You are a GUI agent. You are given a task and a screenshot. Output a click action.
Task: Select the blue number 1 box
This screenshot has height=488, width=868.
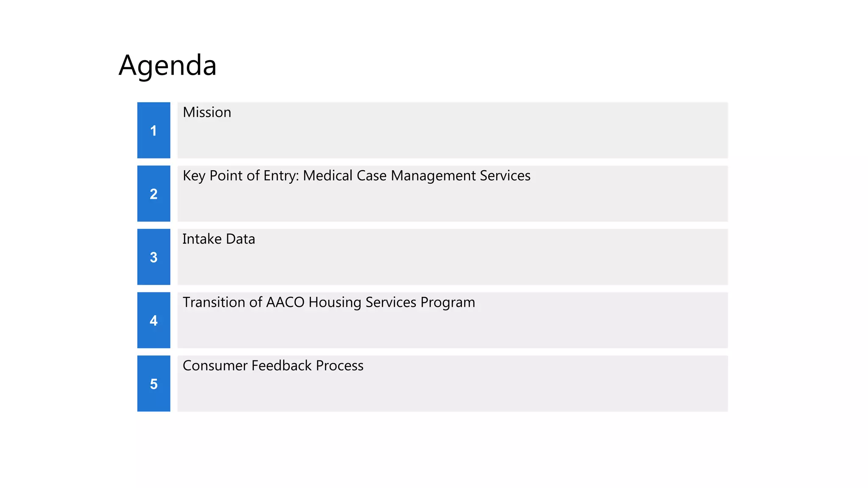click(153, 130)
